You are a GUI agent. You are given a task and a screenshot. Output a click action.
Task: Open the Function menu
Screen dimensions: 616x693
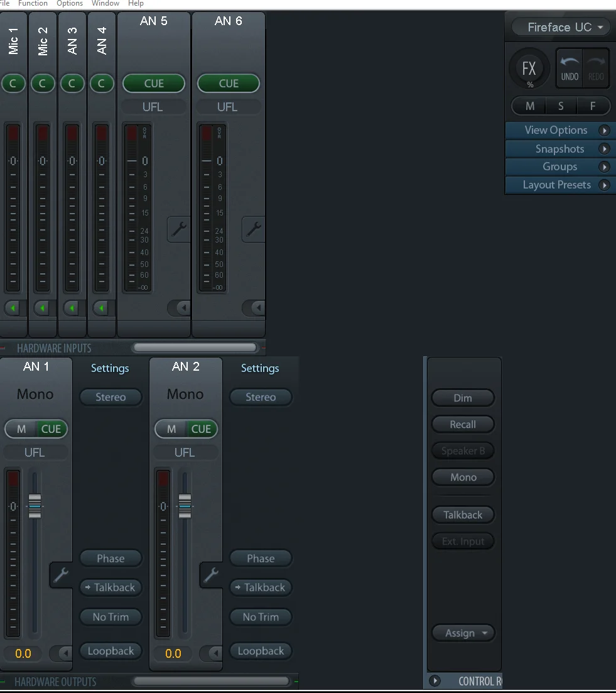point(33,4)
